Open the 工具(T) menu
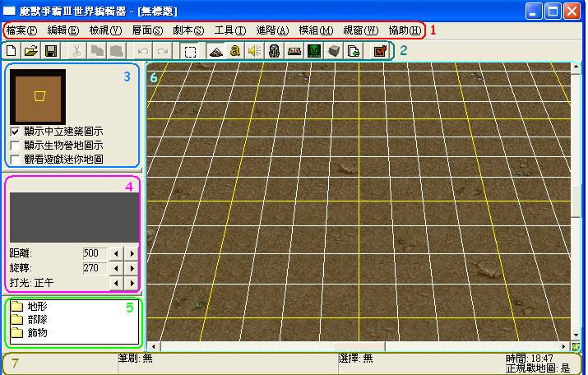Viewport: 588px width, 375px height. coord(230,30)
